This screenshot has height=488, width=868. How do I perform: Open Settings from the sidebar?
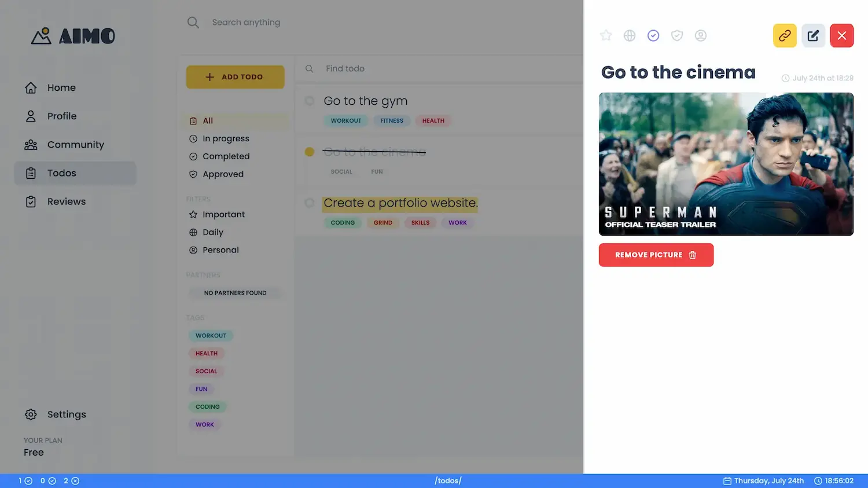click(75, 414)
